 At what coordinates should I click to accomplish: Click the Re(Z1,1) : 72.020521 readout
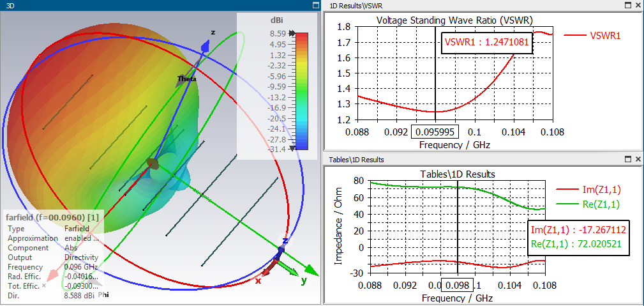coord(576,244)
